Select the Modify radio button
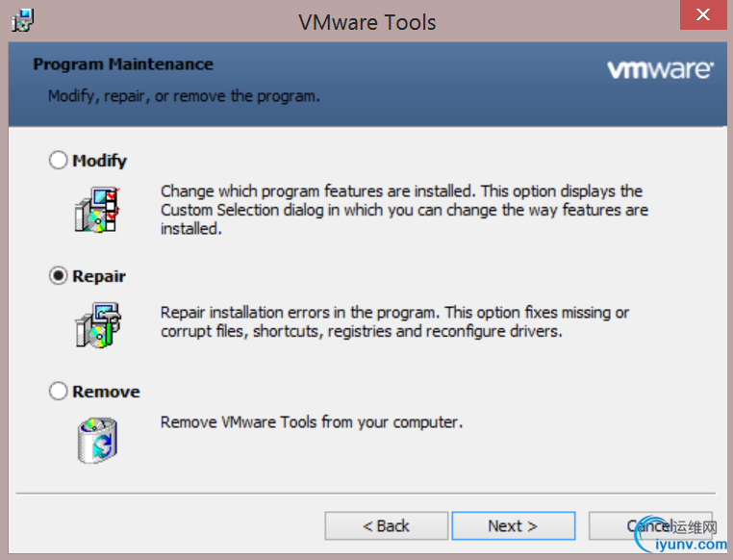This screenshot has width=733, height=560. pos(59,161)
